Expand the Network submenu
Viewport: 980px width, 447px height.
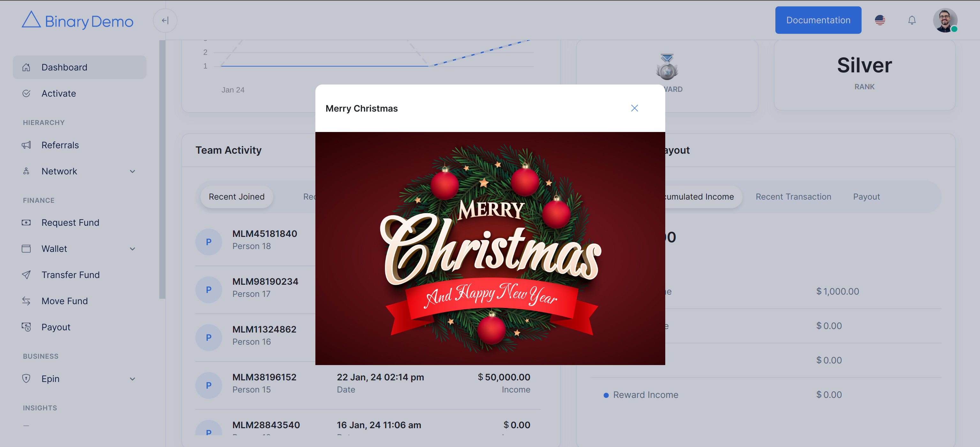pyautogui.click(x=132, y=172)
